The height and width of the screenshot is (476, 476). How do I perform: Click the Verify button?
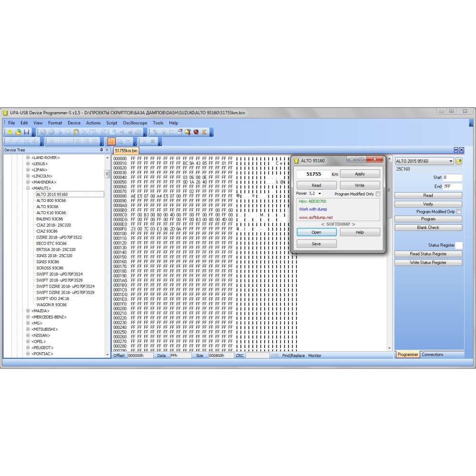[x=428, y=204]
